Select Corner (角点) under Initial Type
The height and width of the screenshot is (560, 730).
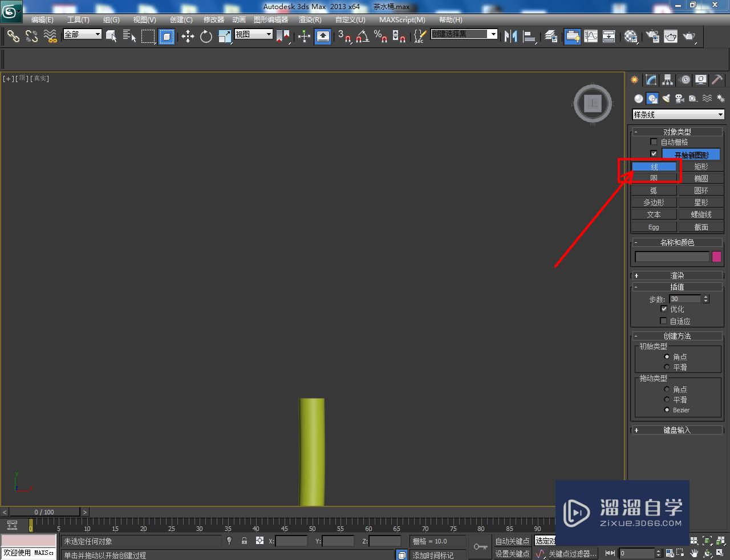(x=667, y=356)
